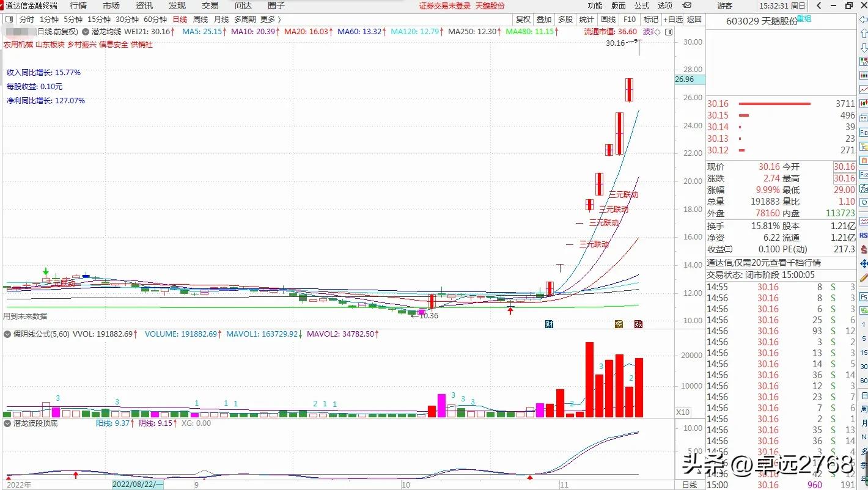This screenshot has width=868, height=490.
Task: Click the 信息安全 sector tag
Action: coord(113,45)
